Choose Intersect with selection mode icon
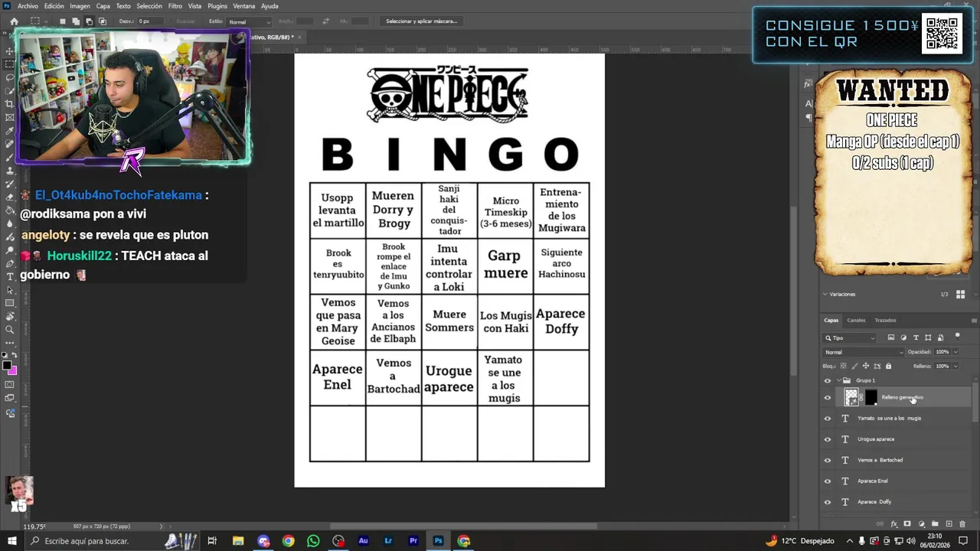 [103, 21]
